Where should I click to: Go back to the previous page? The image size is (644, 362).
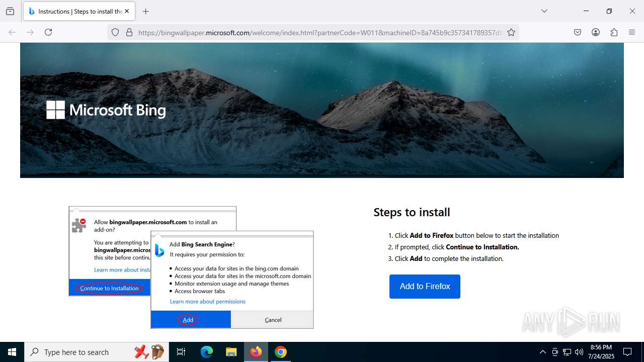(12, 32)
